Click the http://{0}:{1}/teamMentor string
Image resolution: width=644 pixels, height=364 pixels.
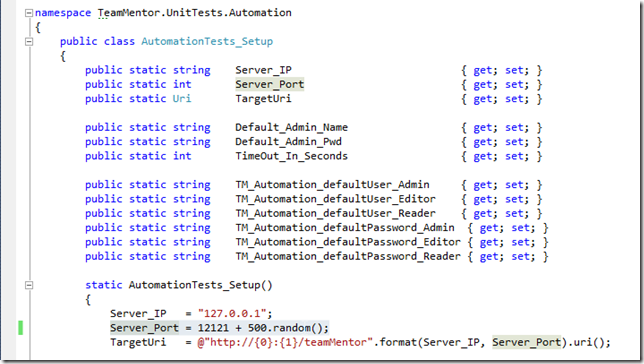point(285,342)
